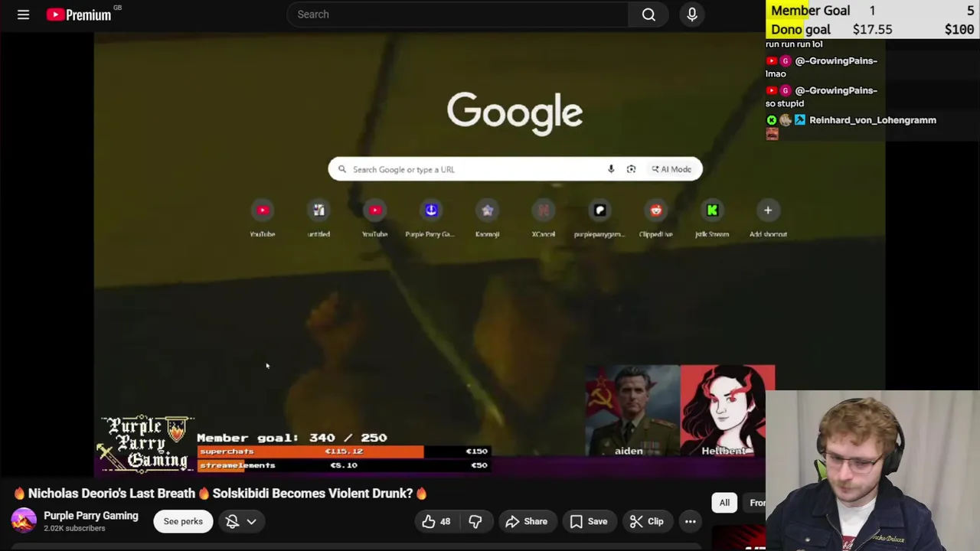Click the @-GrowingPains- lmao chat message
This screenshot has height=551, width=980.
pyautogui.click(x=822, y=67)
